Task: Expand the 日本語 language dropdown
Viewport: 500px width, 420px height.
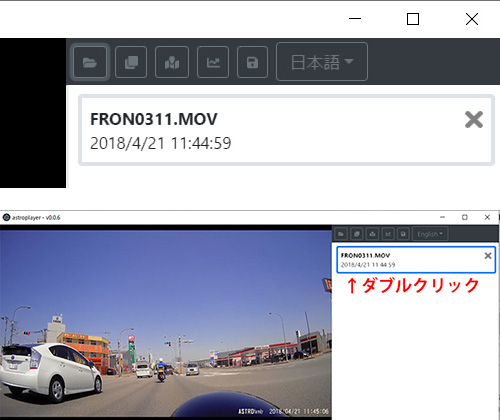Action: pos(322,62)
